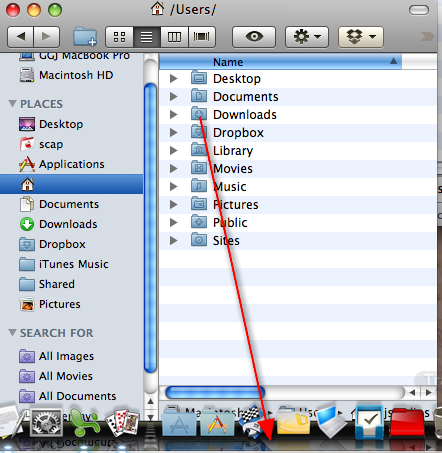Select the Library folder icon in list

pyautogui.click(x=199, y=150)
